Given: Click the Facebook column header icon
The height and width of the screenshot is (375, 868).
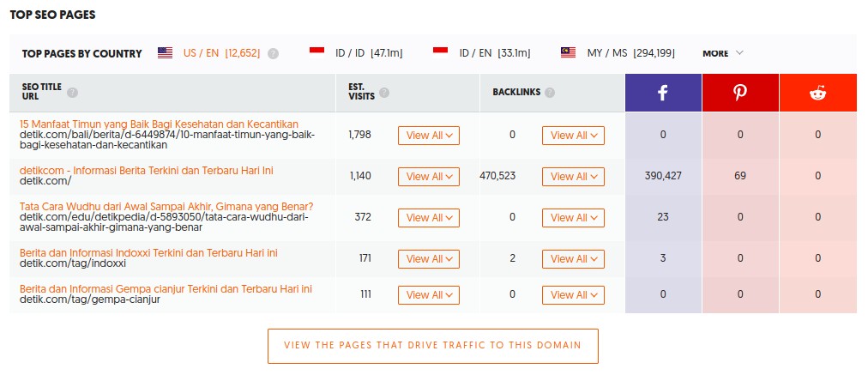Looking at the screenshot, I should [663, 94].
